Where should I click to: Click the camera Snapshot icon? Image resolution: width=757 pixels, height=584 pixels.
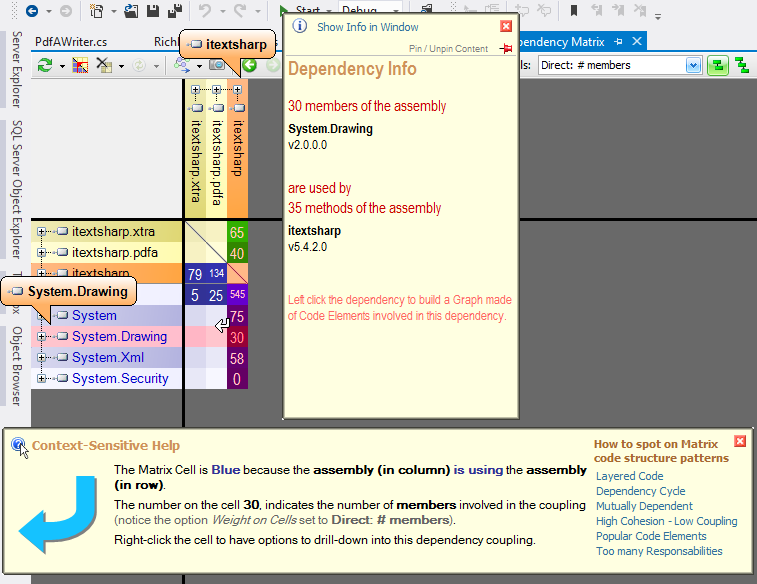tap(217, 65)
